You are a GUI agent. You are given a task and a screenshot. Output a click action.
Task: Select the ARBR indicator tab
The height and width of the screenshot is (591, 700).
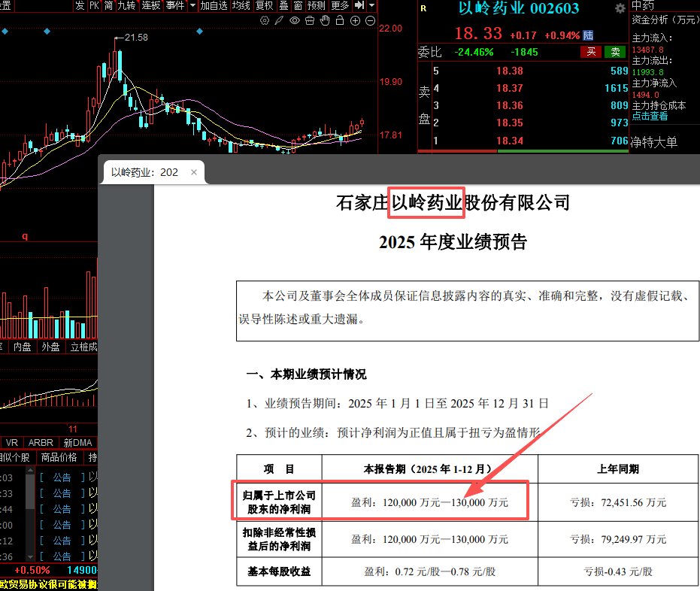(41, 442)
